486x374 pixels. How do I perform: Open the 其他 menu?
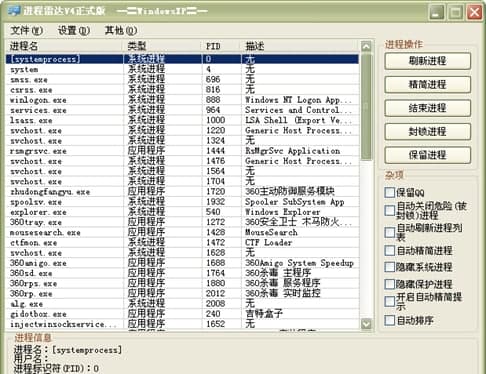point(121,31)
